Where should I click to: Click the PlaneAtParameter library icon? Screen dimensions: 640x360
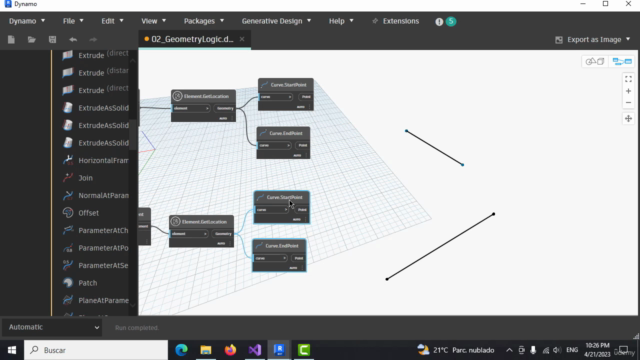click(68, 300)
